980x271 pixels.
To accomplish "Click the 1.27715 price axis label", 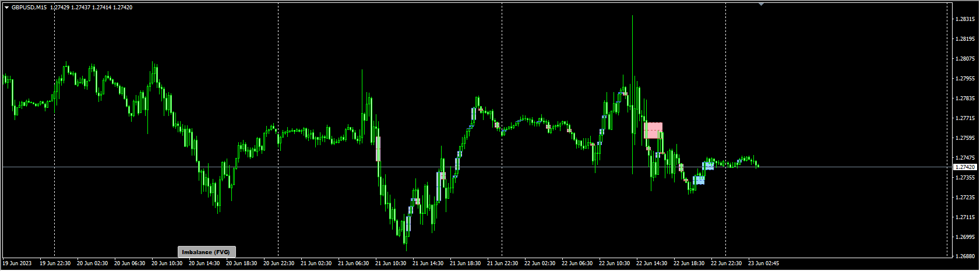I will [x=965, y=118].
